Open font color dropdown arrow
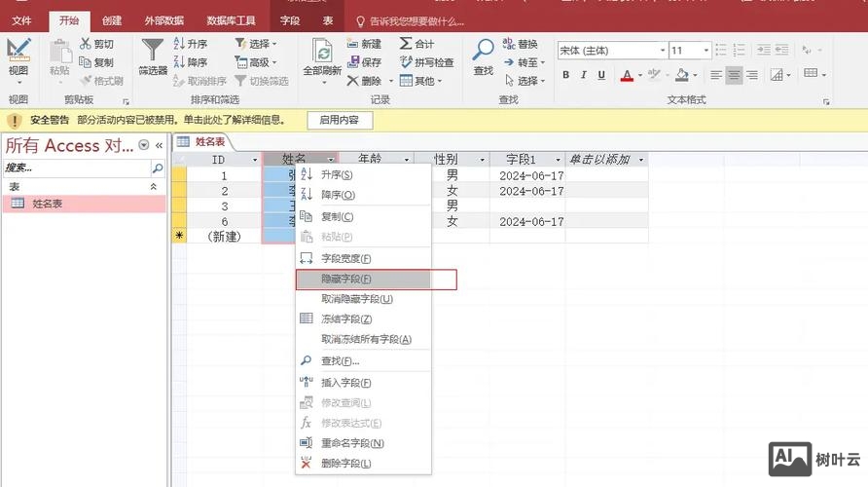 (x=640, y=75)
